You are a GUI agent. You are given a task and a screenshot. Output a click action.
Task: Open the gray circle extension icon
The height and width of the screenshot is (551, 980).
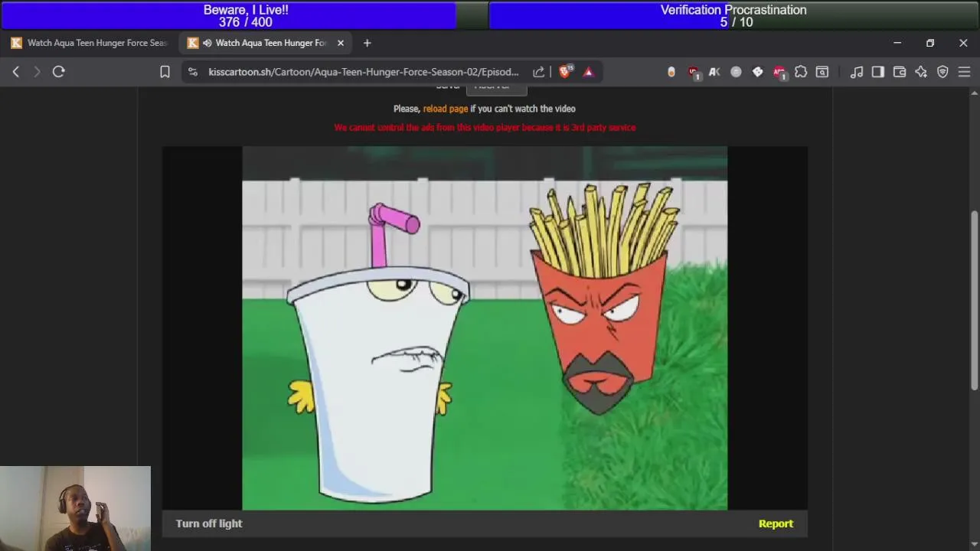pos(736,72)
